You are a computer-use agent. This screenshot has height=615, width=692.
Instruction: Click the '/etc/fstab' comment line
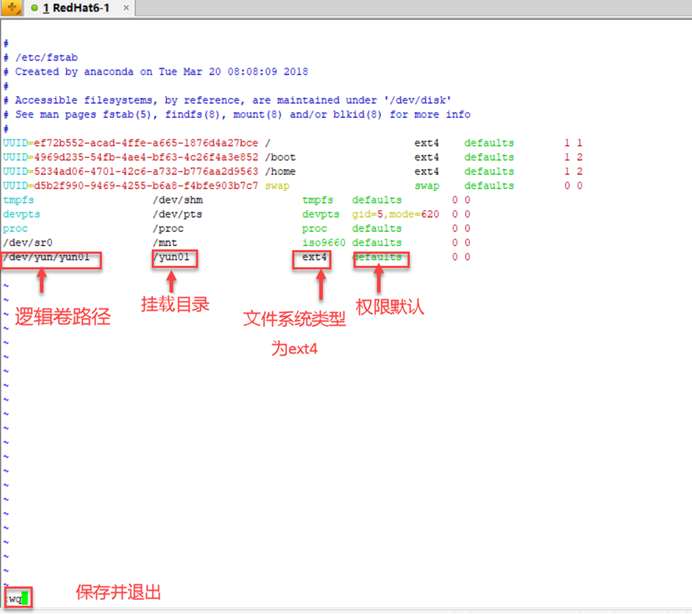tap(41, 57)
